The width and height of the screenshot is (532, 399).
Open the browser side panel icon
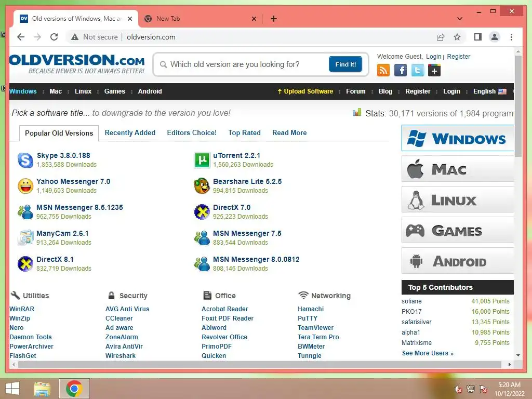478,37
